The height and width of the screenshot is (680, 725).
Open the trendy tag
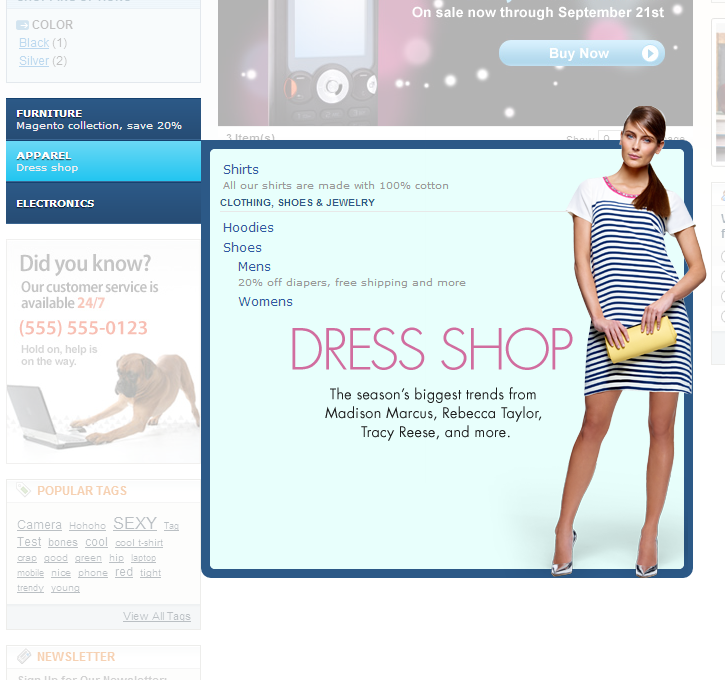point(31,588)
